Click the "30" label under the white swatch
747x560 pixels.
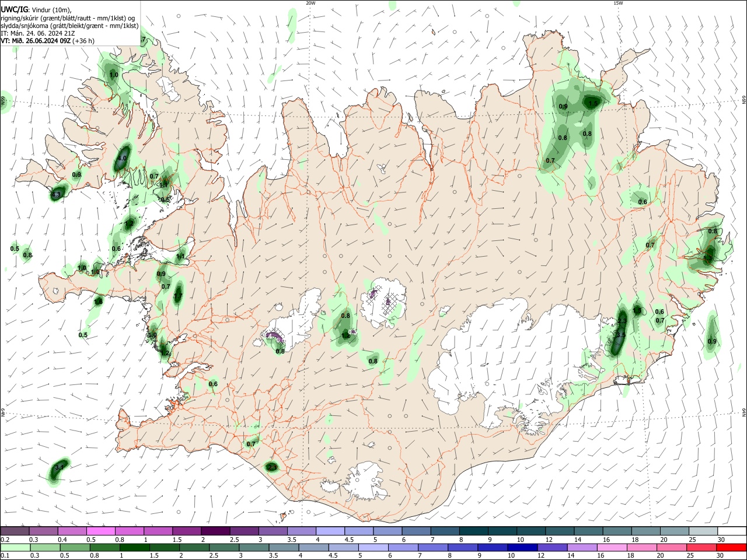721,540
